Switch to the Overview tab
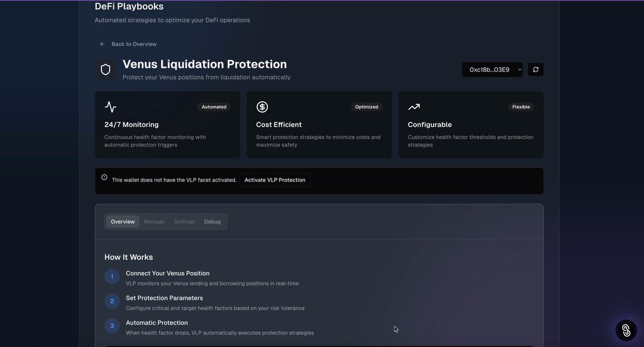 click(123, 221)
